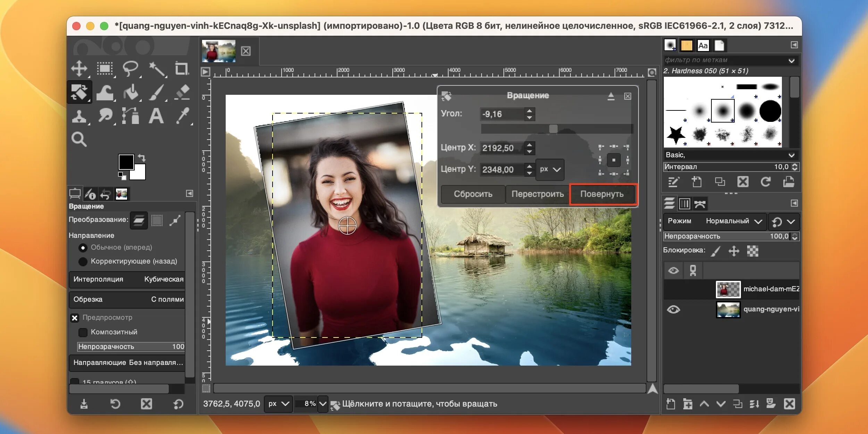Select the Warp Transform tool
Image resolution: width=868 pixels, height=434 pixels.
pyautogui.click(x=105, y=92)
